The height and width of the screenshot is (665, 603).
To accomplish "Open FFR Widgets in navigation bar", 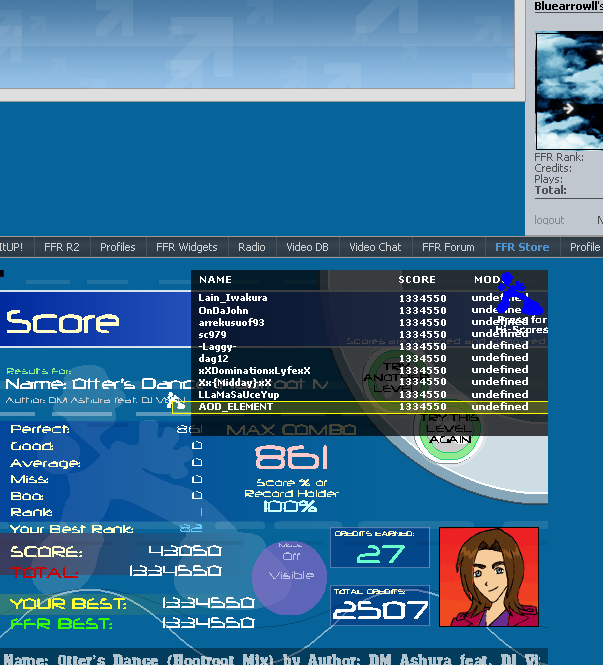I will [186, 247].
